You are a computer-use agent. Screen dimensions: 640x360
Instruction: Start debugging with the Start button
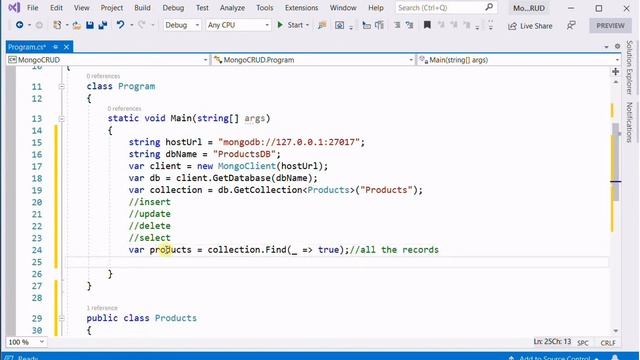coord(290,25)
